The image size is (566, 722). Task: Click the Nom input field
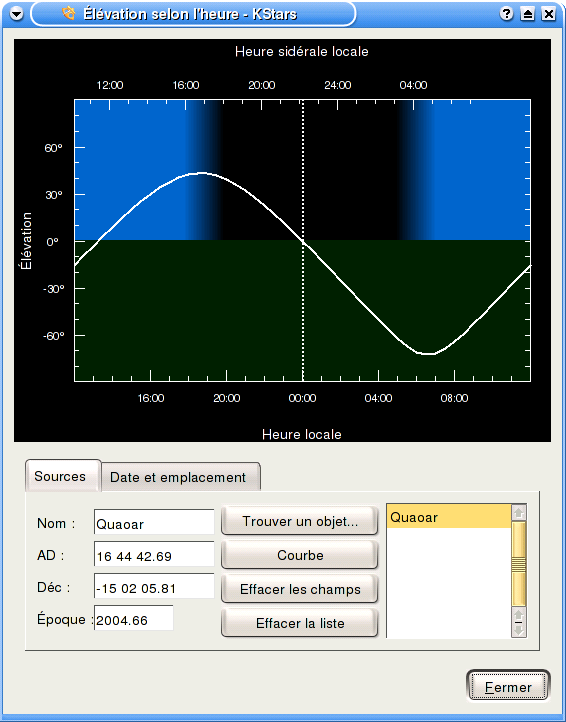point(154,524)
